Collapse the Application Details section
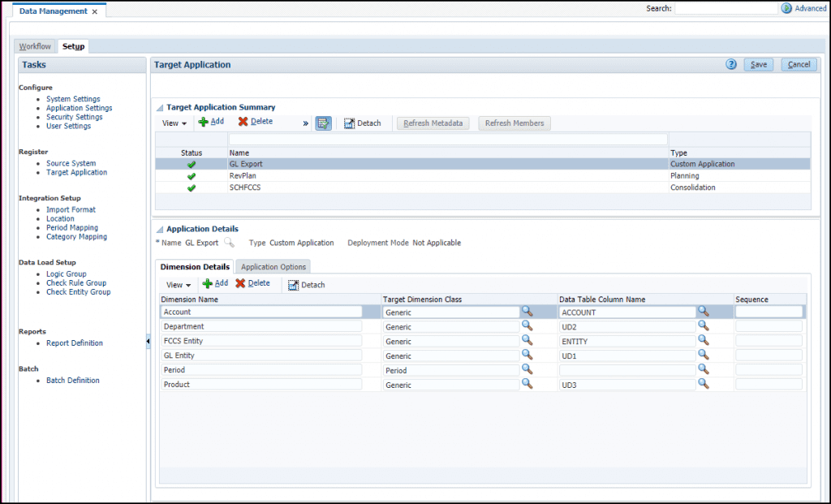831x504 pixels. pos(160,230)
